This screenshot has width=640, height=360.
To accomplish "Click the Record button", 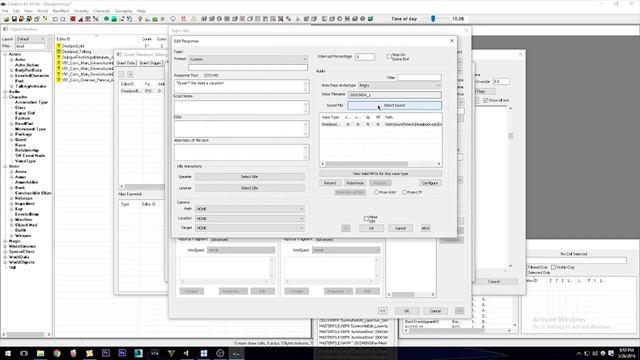I will [x=330, y=183].
